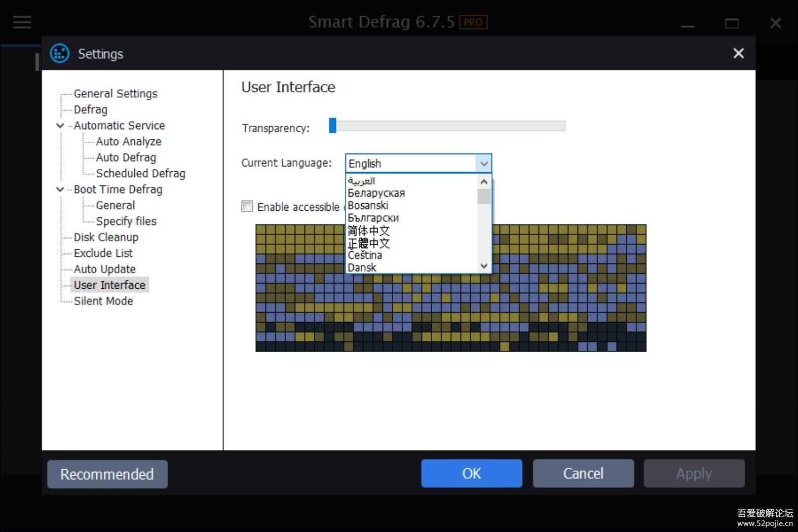This screenshot has width=798, height=532.
Task: Select Bosanski from the language list
Action: click(x=368, y=205)
